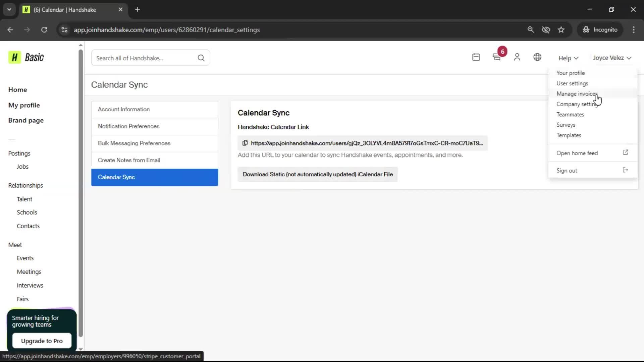Open Create Notes from Email tab
This screenshot has width=644, height=362.
[x=155, y=160]
